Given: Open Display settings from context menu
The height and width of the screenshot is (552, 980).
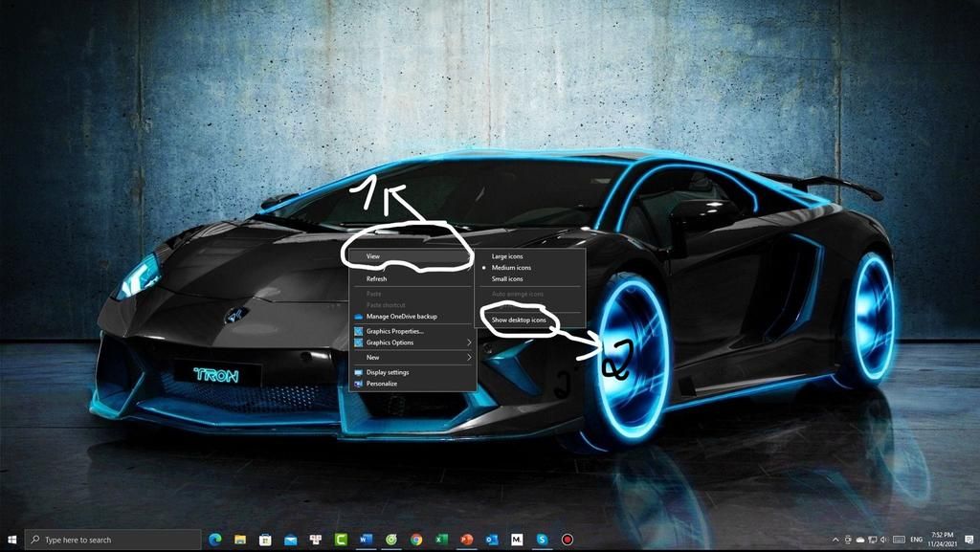Looking at the screenshot, I should pyautogui.click(x=413, y=372).
